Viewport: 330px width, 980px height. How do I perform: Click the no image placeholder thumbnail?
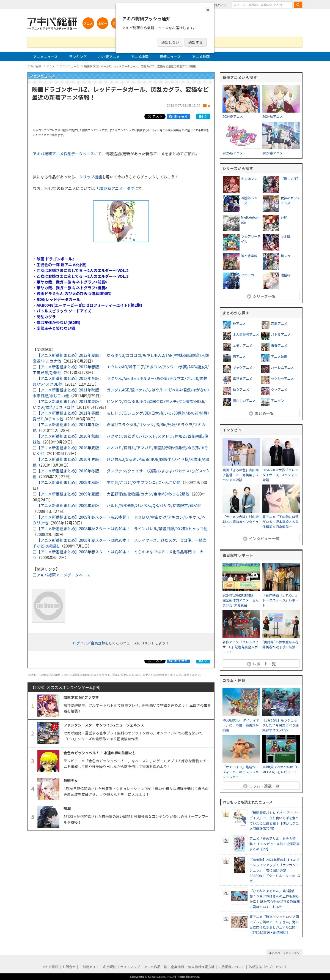(48, 606)
